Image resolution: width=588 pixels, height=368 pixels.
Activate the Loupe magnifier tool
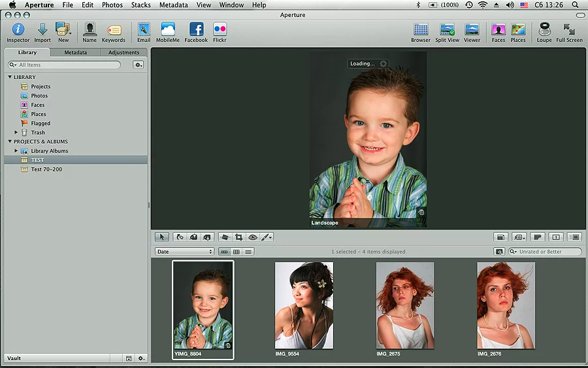(x=544, y=29)
